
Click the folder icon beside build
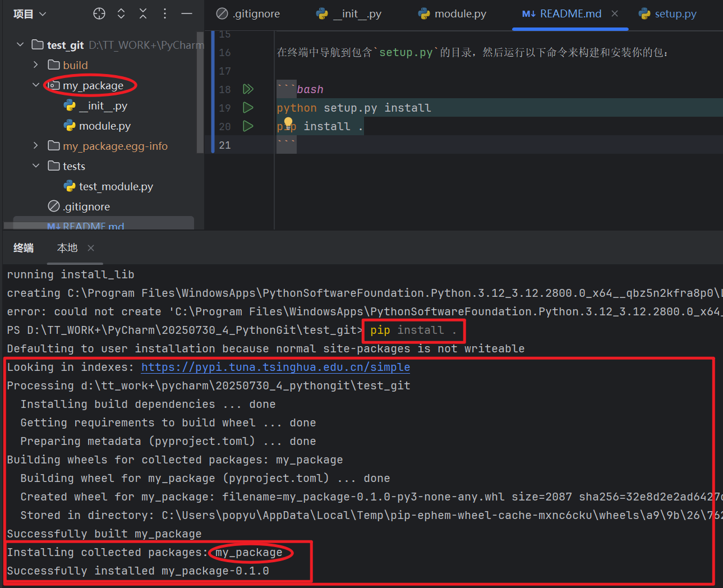tap(54, 65)
